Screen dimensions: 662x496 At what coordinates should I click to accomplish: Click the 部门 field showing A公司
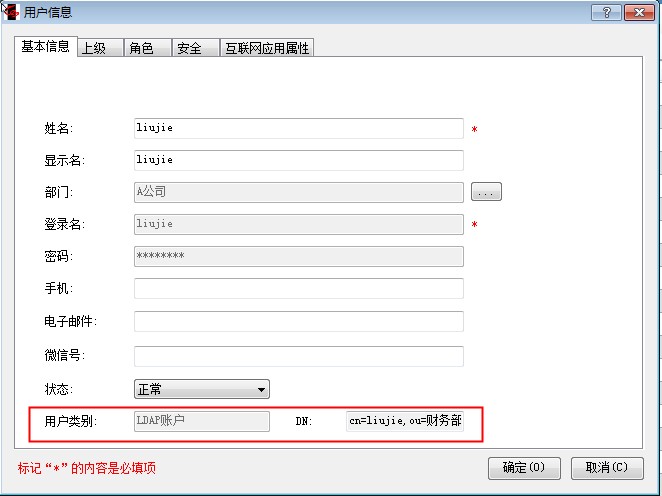[298, 192]
